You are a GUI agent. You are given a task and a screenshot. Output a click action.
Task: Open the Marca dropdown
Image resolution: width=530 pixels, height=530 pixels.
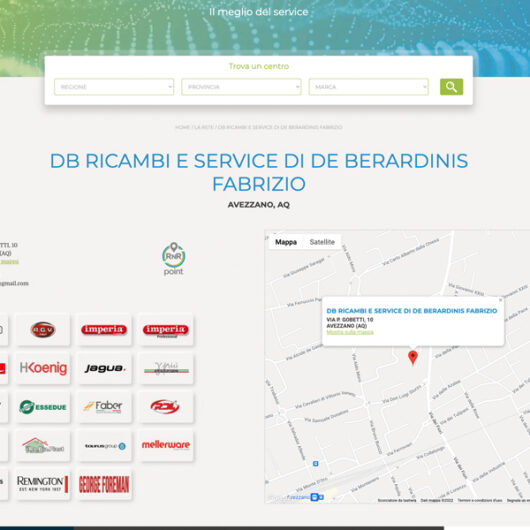369,87
